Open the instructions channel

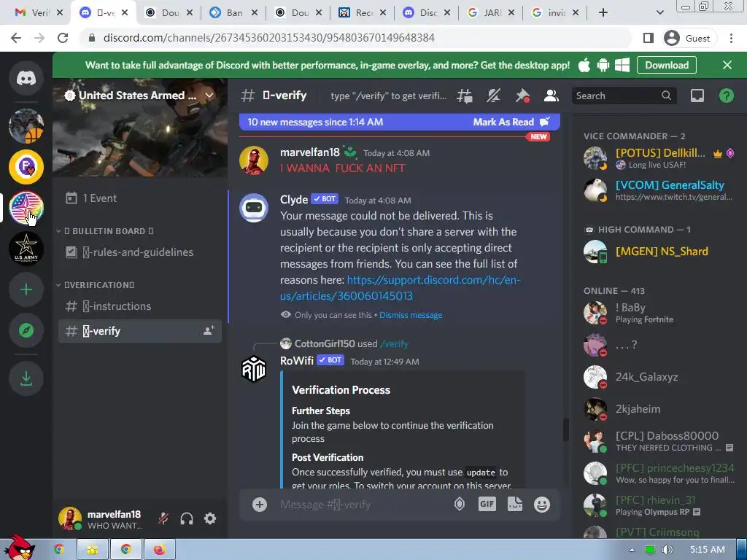[x=140, y=306]
